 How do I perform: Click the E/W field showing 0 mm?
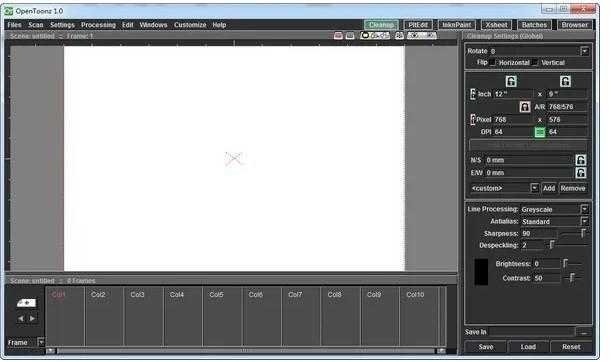point(529,173)
